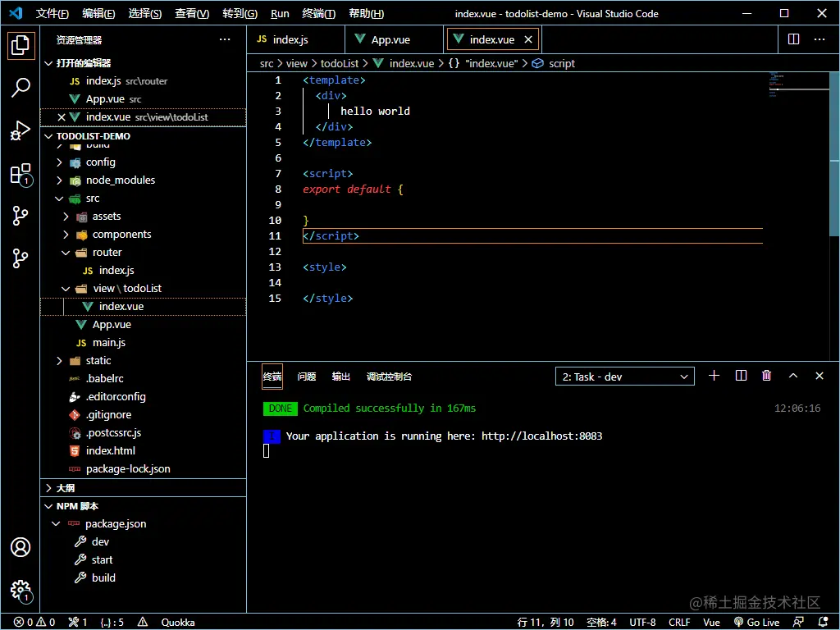
Task: Open the Extensions view icon
Action: point(21,174)
